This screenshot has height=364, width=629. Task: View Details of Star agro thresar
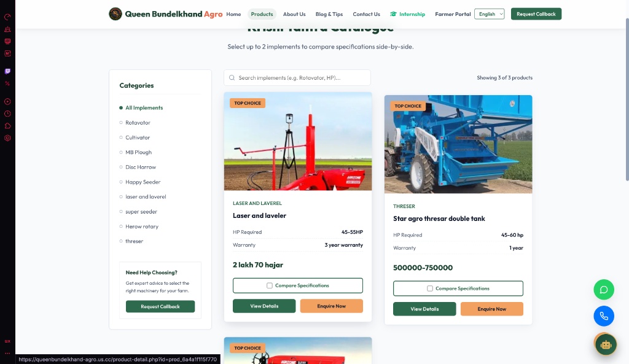(x=424, y=309)
